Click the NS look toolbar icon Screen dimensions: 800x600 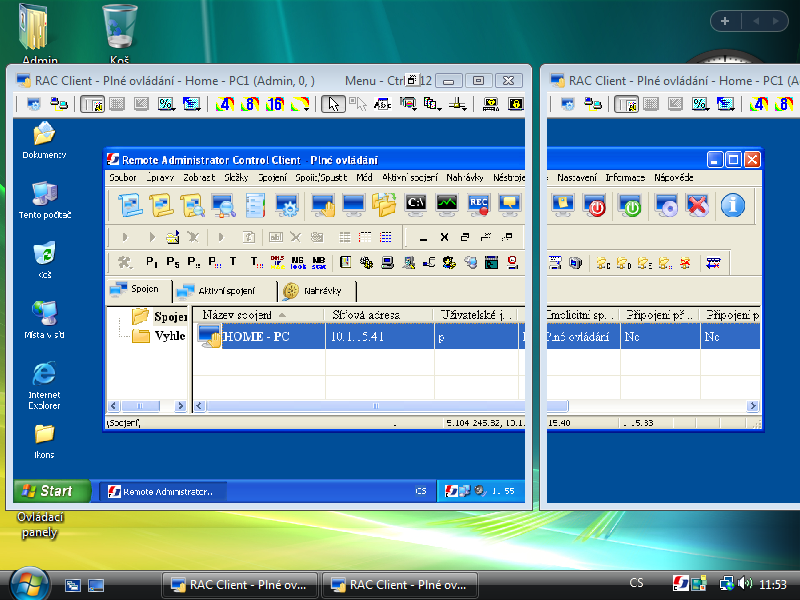[x=298, y=262]
